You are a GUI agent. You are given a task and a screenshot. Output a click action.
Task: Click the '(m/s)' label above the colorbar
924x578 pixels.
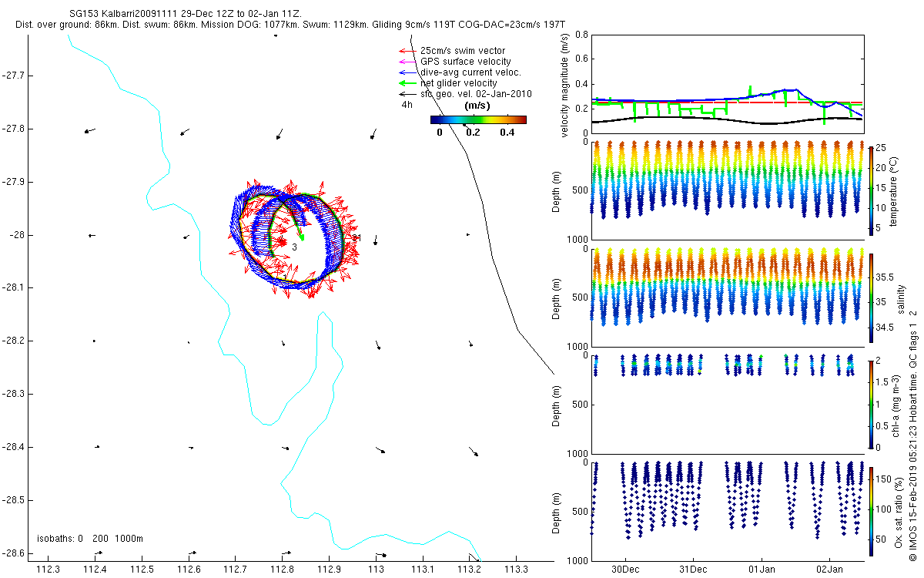[x=478, y=106]
